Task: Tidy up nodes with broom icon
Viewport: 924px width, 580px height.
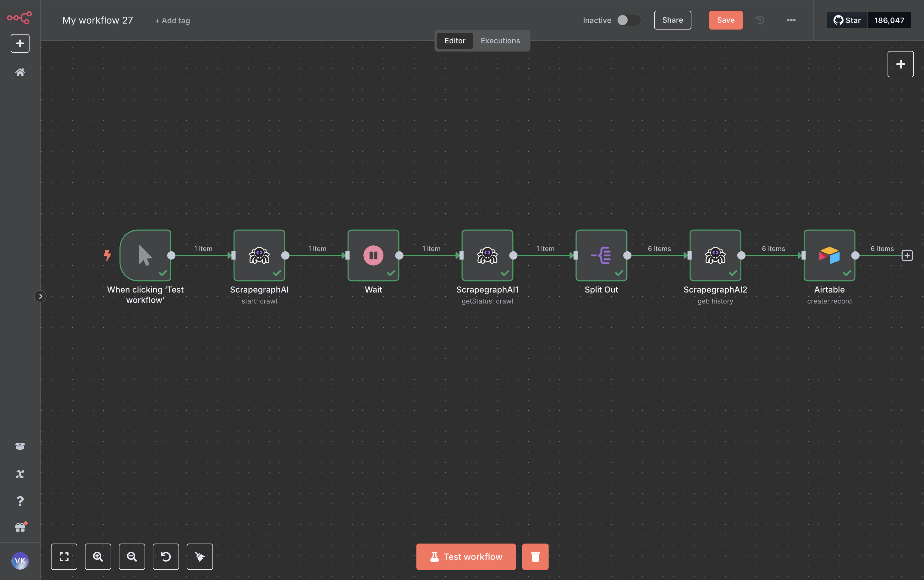Action: [200, 557]
